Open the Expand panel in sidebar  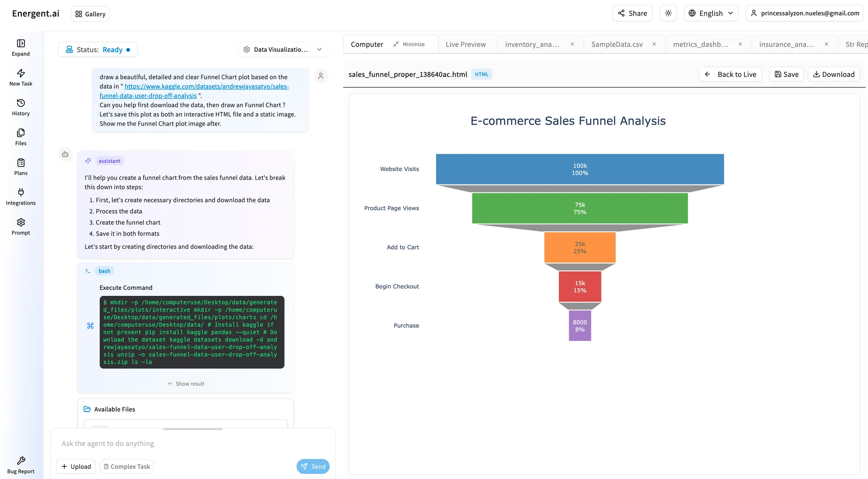pos(21,47)
